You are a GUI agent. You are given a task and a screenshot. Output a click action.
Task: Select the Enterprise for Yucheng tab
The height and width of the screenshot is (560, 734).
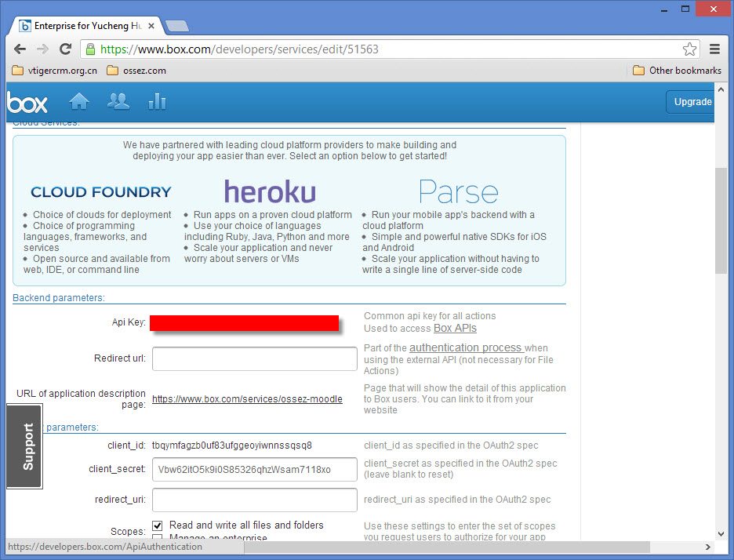tap(86, 26)
